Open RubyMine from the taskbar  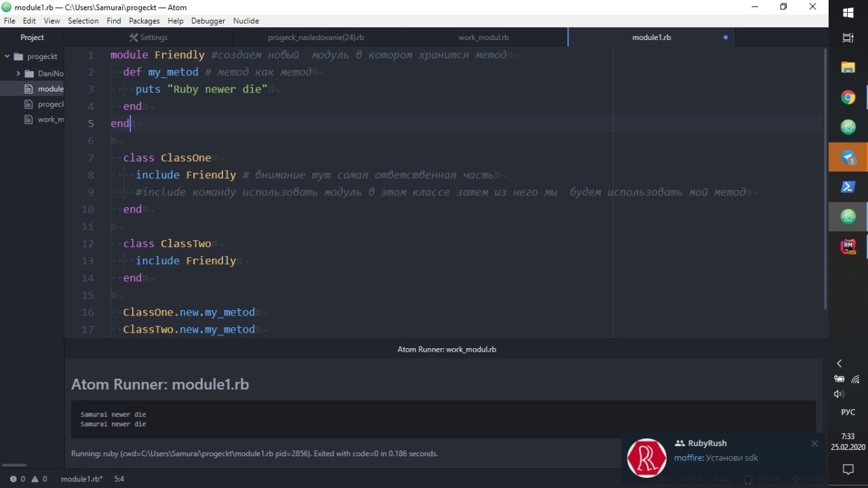(848, 246)
